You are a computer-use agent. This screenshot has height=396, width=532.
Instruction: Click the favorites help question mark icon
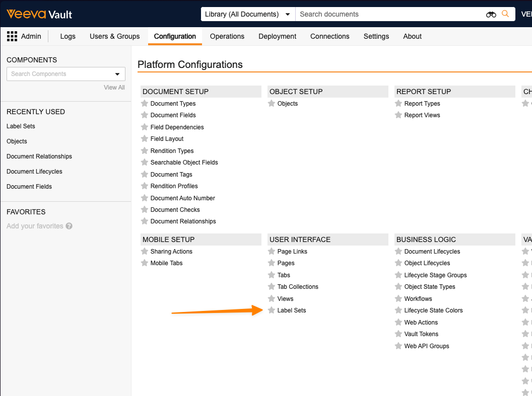coord(69,226)
